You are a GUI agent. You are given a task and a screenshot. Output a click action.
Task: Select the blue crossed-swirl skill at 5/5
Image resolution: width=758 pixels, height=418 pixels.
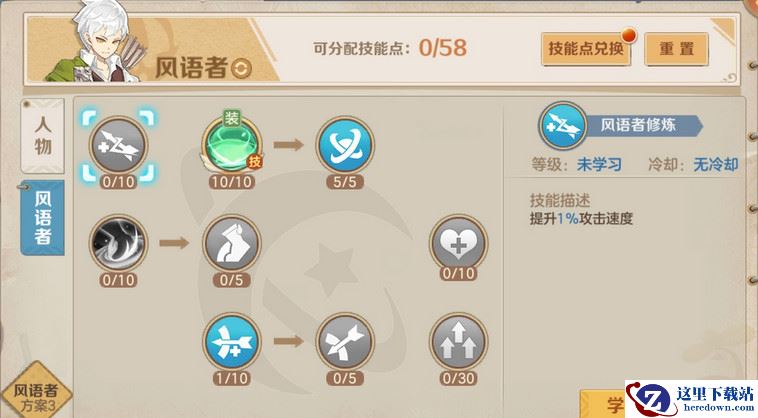tap(345, 145)
